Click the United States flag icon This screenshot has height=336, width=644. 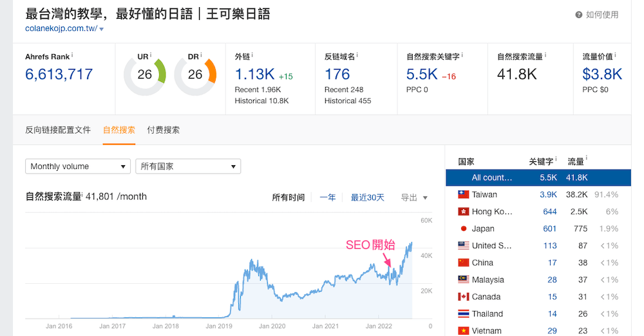(463, 246)
